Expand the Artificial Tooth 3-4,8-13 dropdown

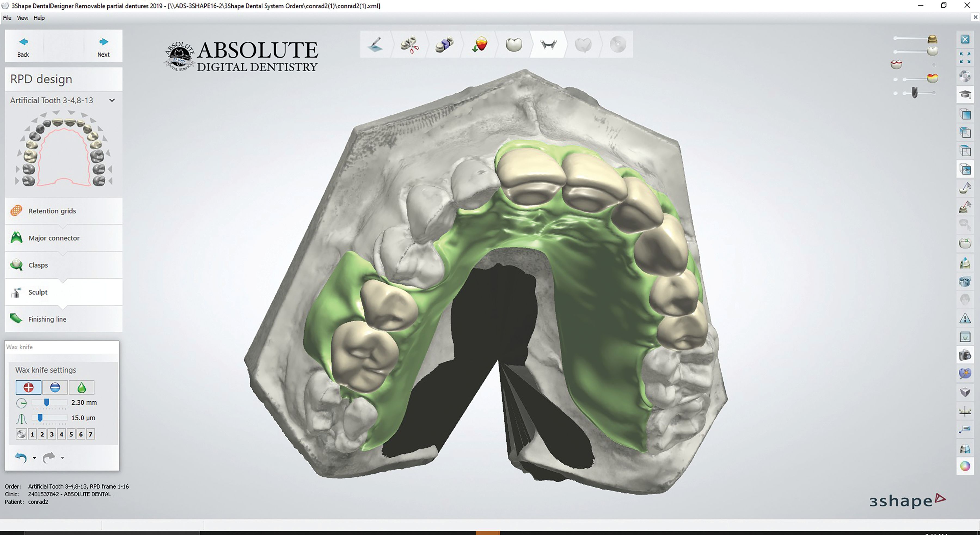112,100
